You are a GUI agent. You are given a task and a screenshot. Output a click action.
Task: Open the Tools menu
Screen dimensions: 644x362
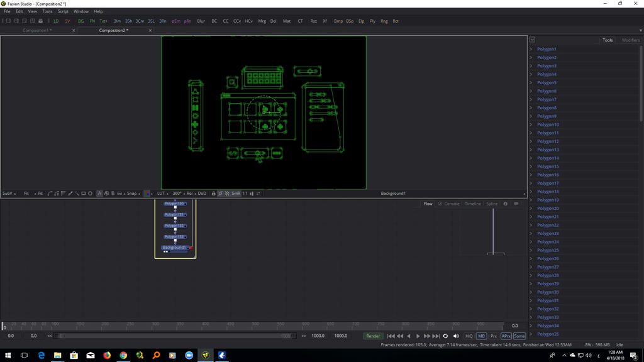(47, 11)
